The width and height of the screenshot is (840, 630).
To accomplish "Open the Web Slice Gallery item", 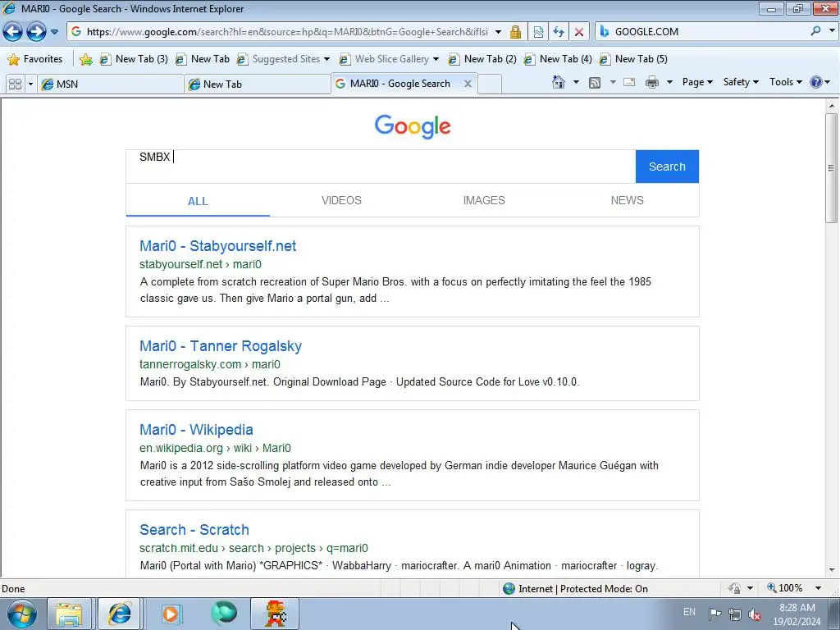I will (x=390, y=59).
